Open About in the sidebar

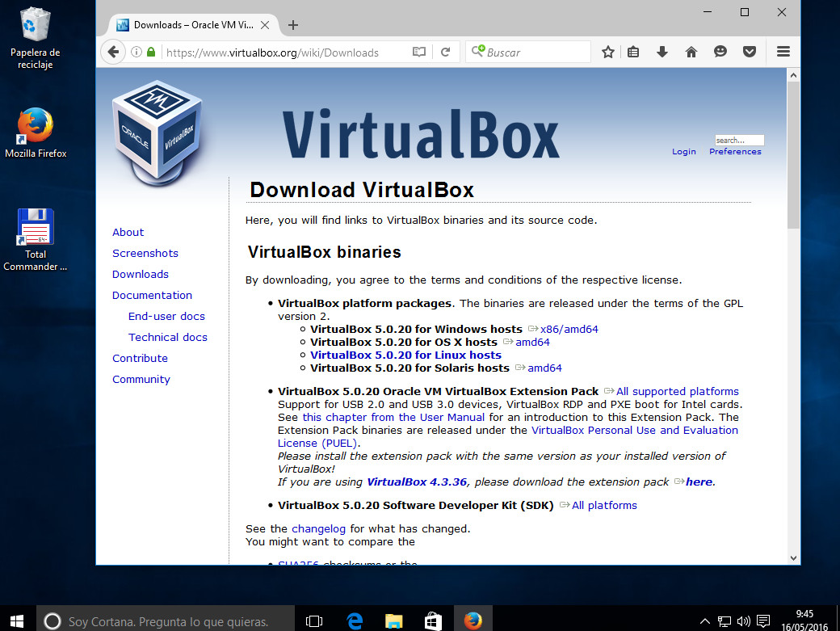click(128, 233)
